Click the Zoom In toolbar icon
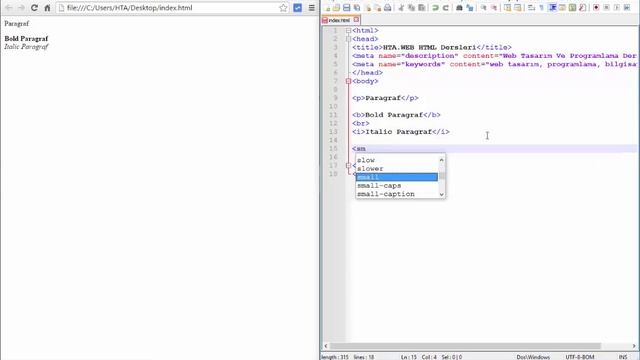The image size is (640, 360). point(483,8)
